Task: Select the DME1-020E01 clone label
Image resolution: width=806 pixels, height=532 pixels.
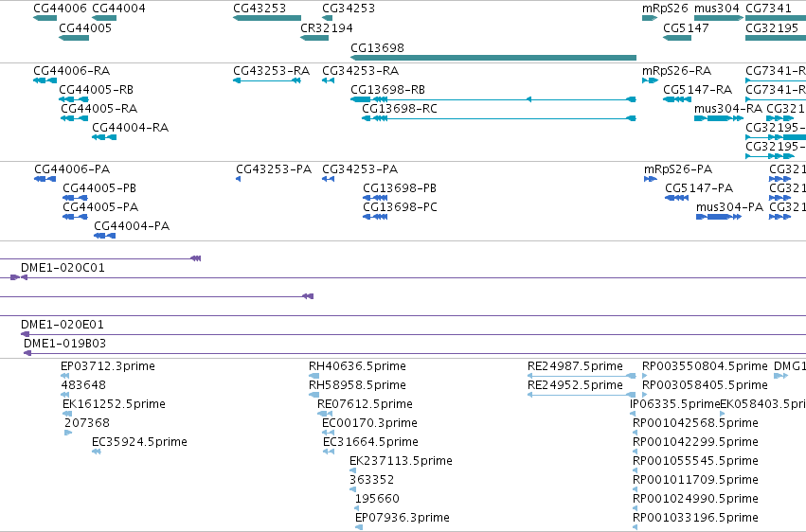Action: pos(63,325)
